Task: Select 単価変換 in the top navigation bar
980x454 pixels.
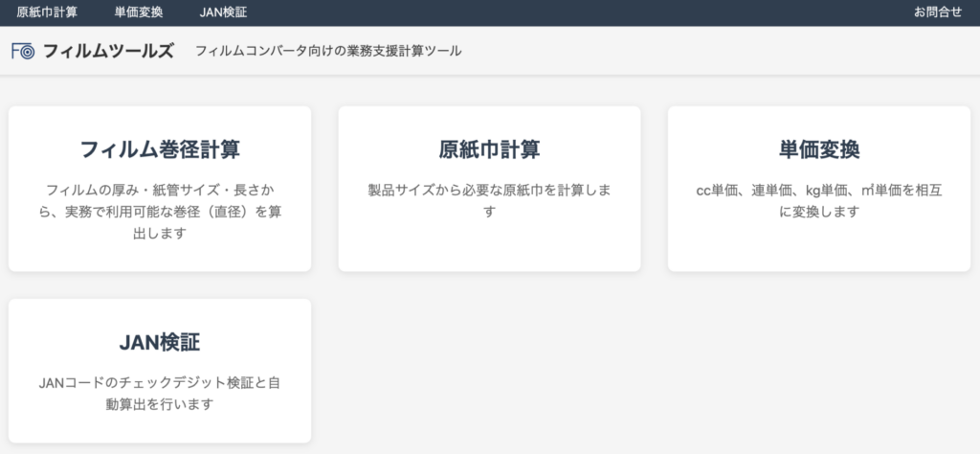Action: [138, 12]
